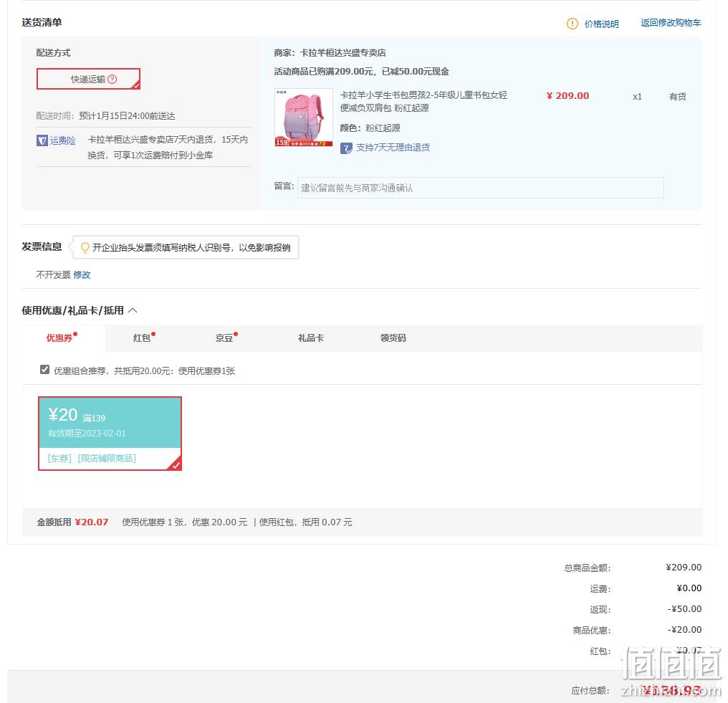Click the 7-day return badge icon

(x=346, y=148)
